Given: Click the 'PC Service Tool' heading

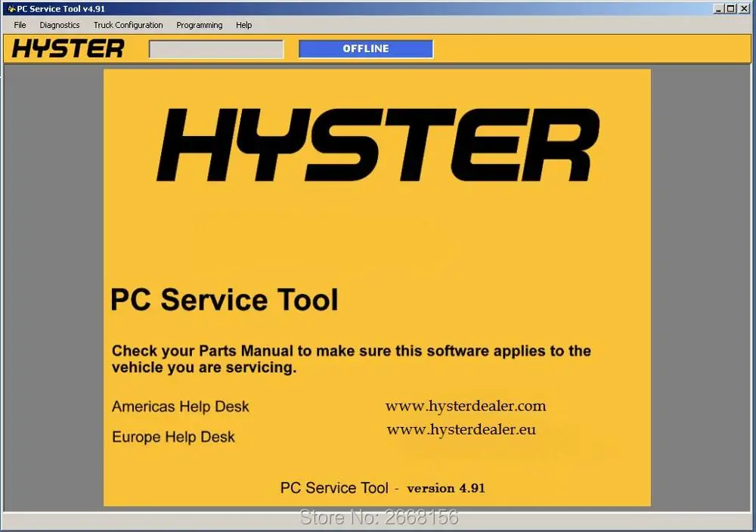Looking at the screenshot, I should tap(225, 300).
